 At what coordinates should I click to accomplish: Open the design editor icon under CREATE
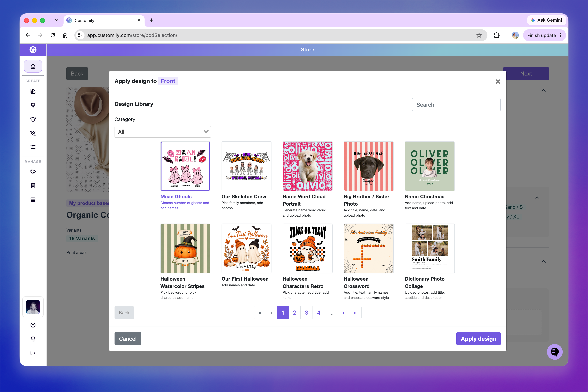[x=33, y=91]
